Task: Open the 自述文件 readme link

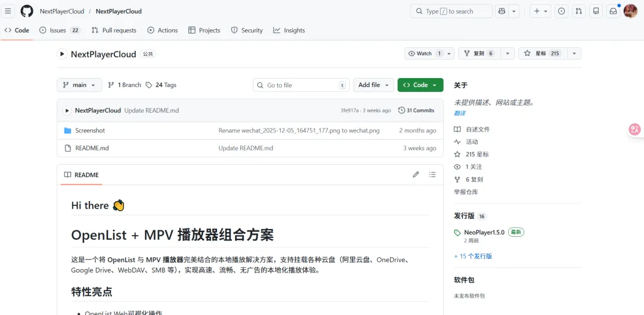Action: pos(472,129)
